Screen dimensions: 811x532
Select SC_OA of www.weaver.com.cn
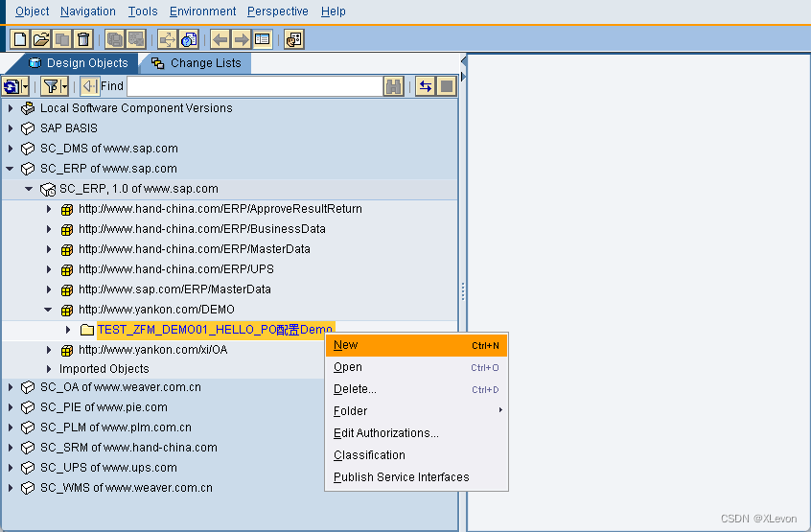pyautogui.click(x=121, y=387)
